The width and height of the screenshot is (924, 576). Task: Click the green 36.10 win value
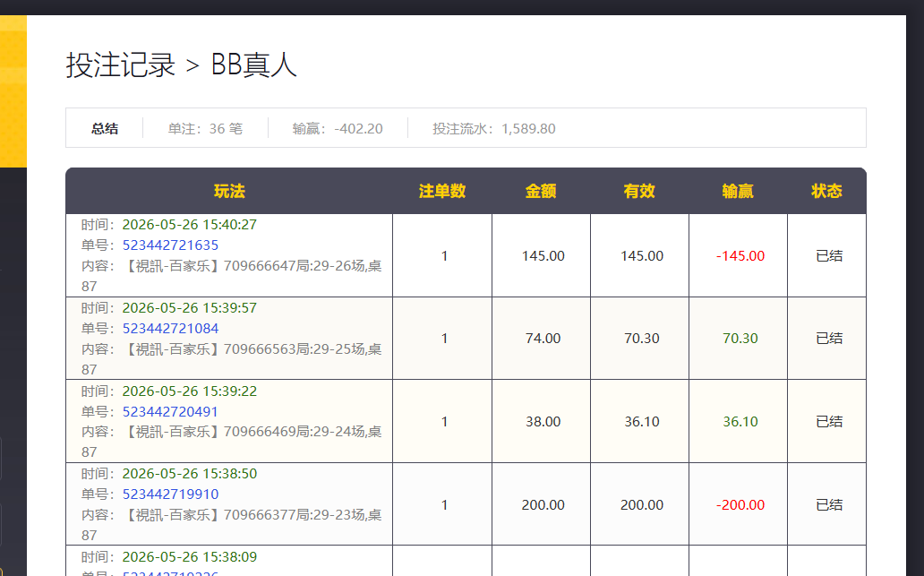click(x=740, y=422)
